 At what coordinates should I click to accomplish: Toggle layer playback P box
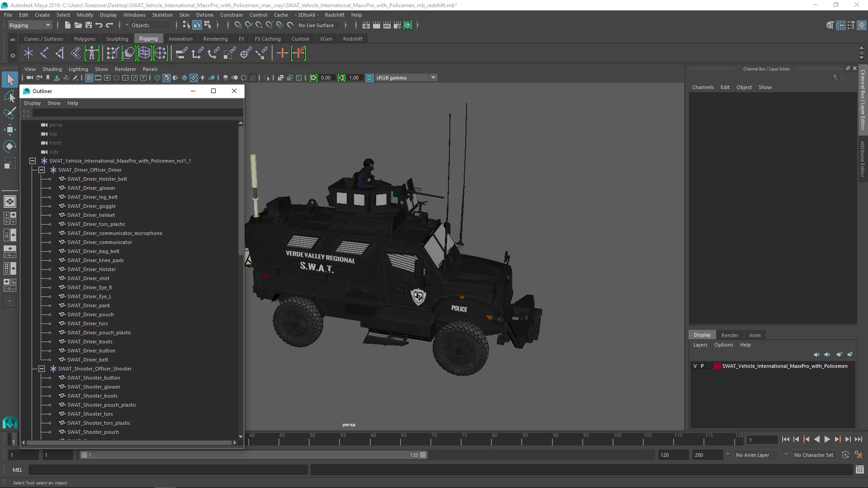pyautogui.click(x=702, y=366)
